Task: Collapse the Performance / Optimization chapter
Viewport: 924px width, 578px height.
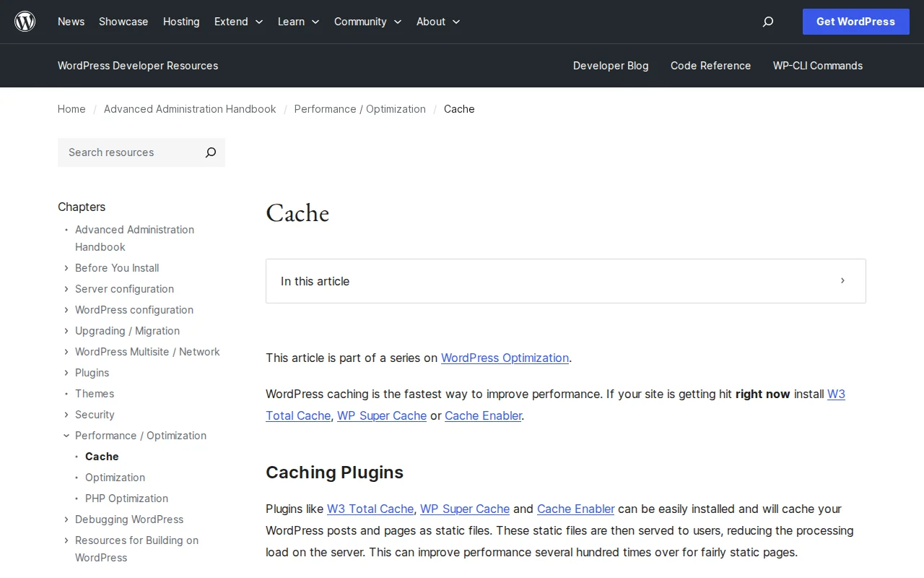Action: [66, 436]
